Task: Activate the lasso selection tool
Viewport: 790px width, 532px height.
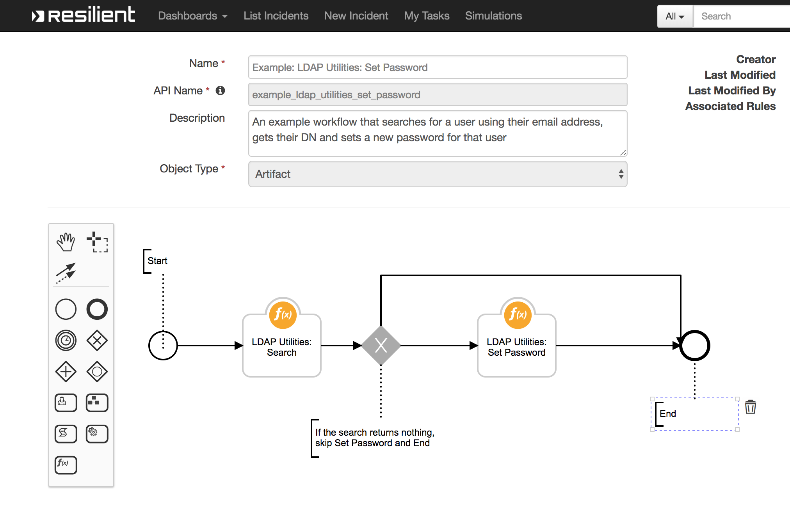Action: point(98,242)
